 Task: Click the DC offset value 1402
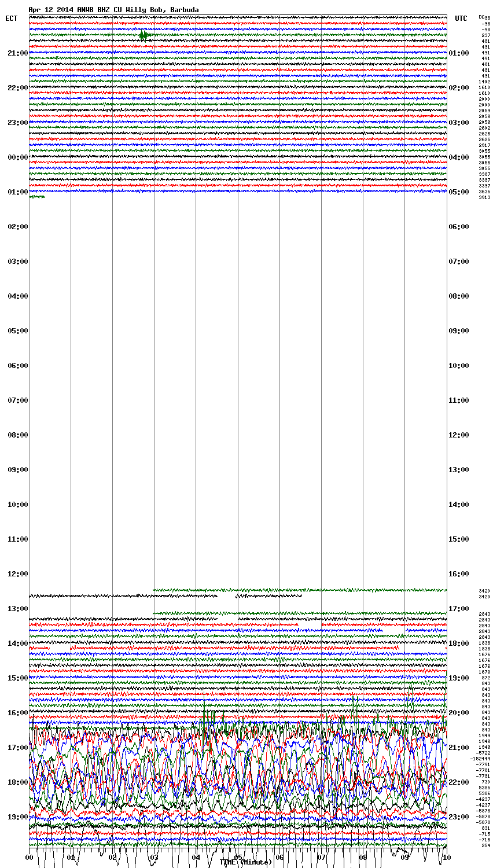(x=485, y=82)
